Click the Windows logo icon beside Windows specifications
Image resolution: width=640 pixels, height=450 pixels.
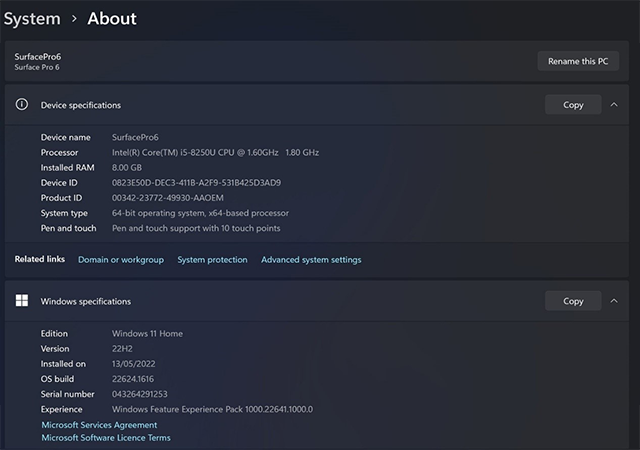[22, 301]
